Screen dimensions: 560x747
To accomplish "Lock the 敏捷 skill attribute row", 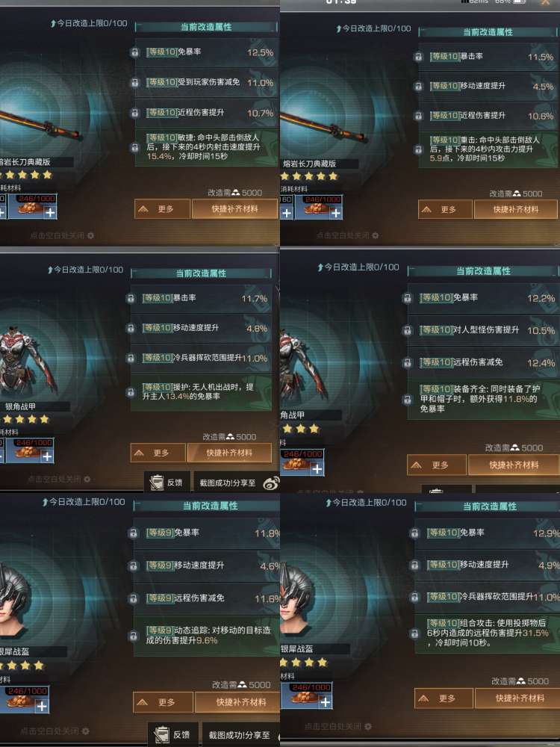I will point(134,147).
